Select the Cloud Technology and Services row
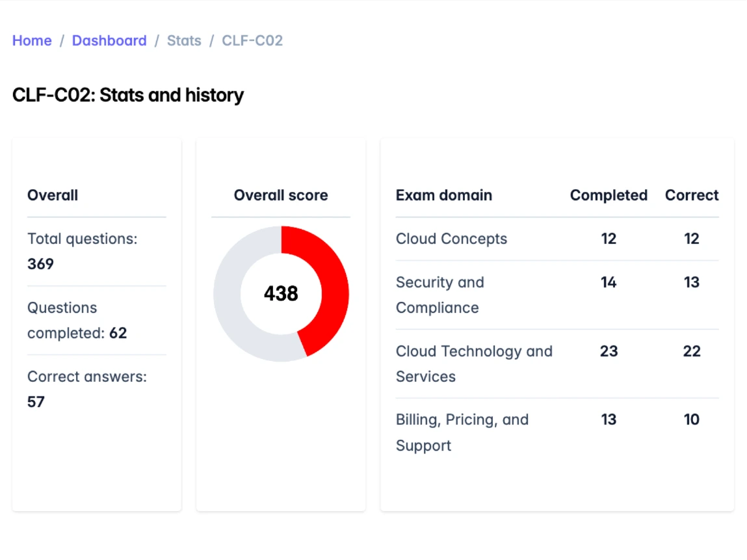The image size is (747, 560). (x=474, y=364)
